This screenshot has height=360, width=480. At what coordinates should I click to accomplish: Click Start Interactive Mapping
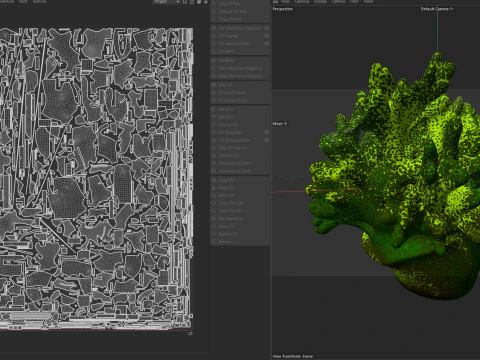(240, 68)
